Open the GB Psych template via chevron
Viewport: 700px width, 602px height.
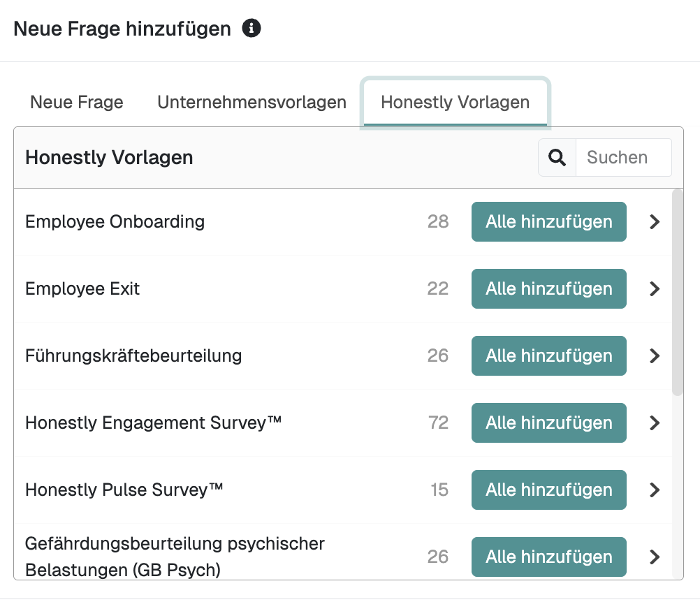click(654, 557)
